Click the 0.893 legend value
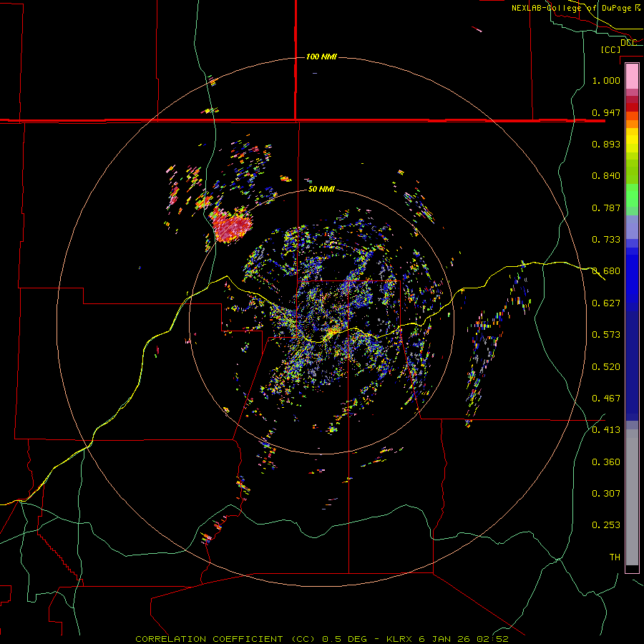This screenshot has height=644, width=644. click(x=606, y=144)
